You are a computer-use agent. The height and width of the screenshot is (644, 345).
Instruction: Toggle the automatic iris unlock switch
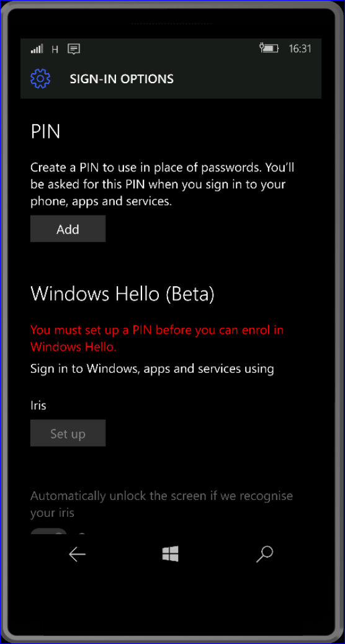point(48,532)
